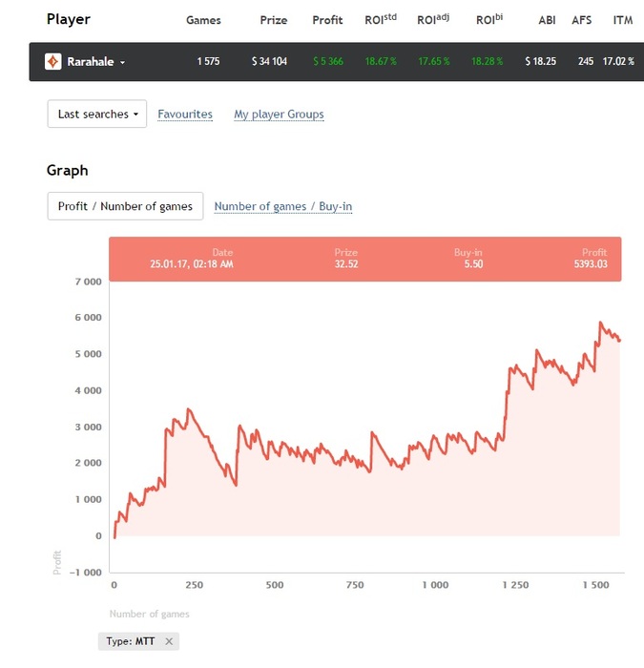Click the red tooltip bar showing Profit 5393.03
The height and width of the screenshot is (668, 644).
point(364,259)
